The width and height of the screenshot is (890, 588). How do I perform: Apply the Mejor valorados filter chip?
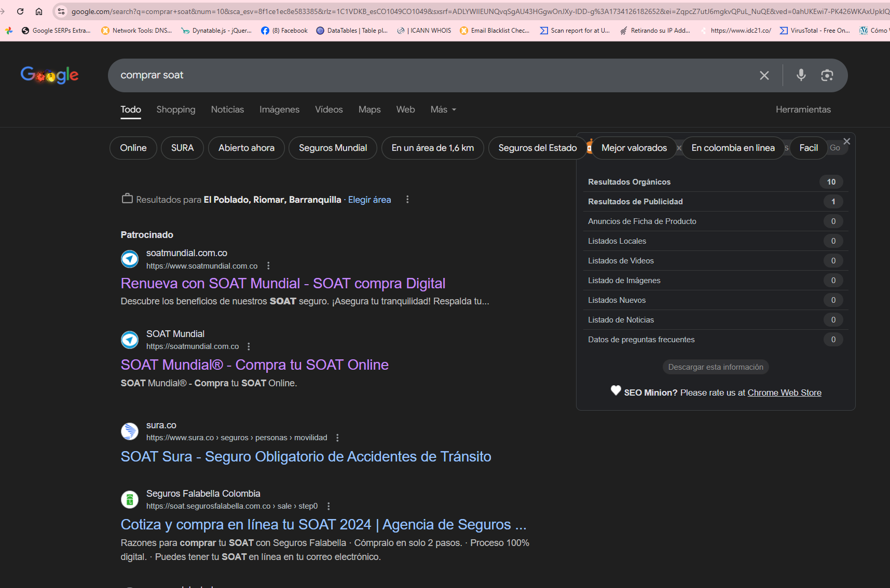point(634,148)
